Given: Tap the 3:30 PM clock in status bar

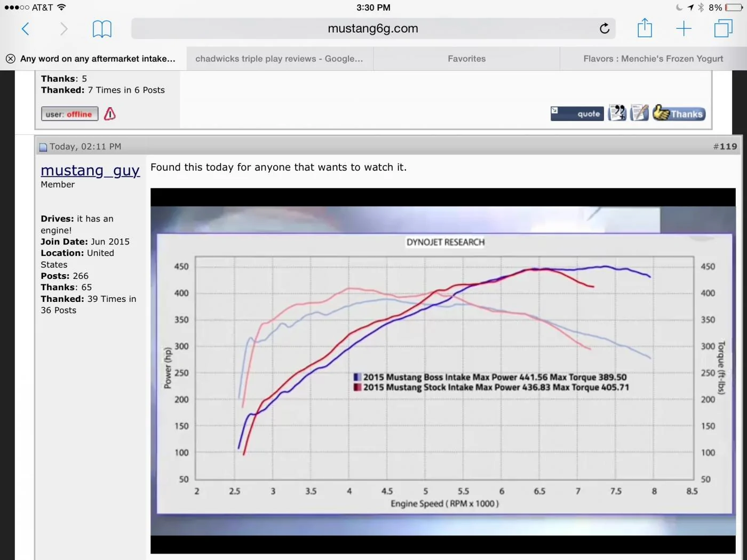Looking at the screenshot, I should click(x=373, y=7).
